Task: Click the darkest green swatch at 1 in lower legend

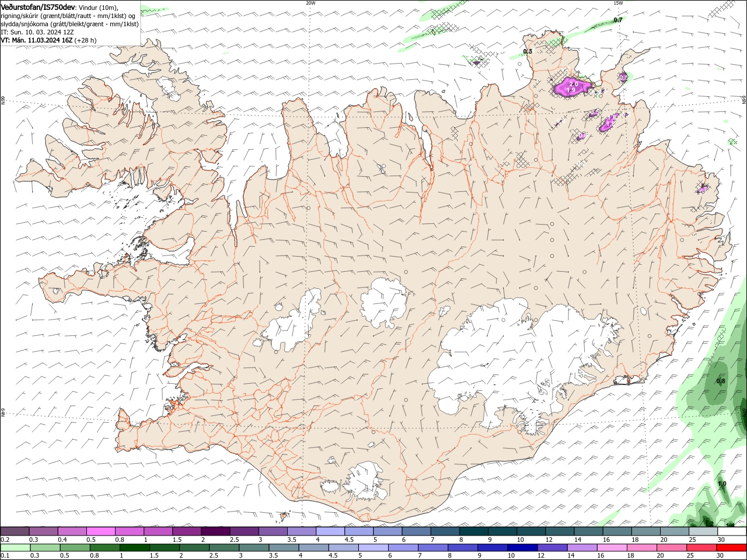Action: (134, 548)
